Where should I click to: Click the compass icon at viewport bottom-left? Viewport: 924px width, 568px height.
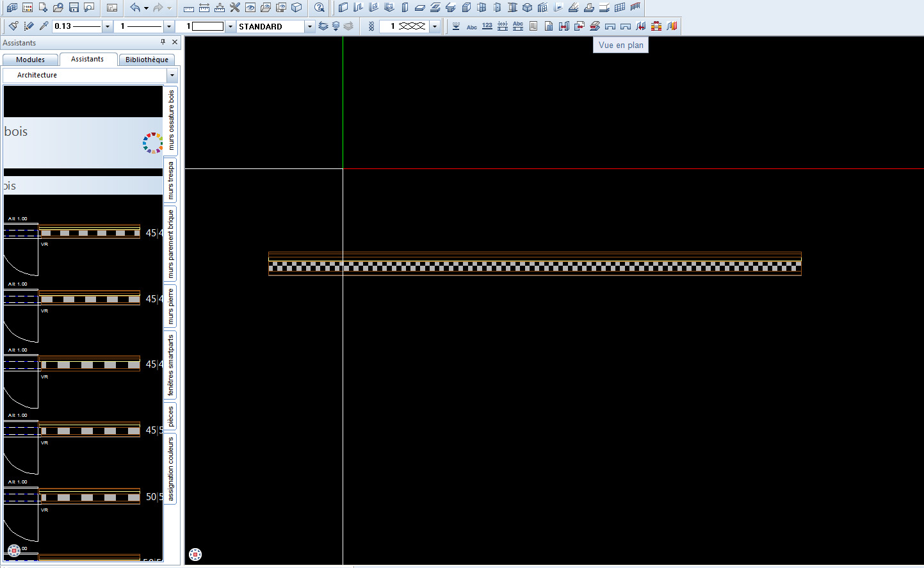(x=195, y=555)
